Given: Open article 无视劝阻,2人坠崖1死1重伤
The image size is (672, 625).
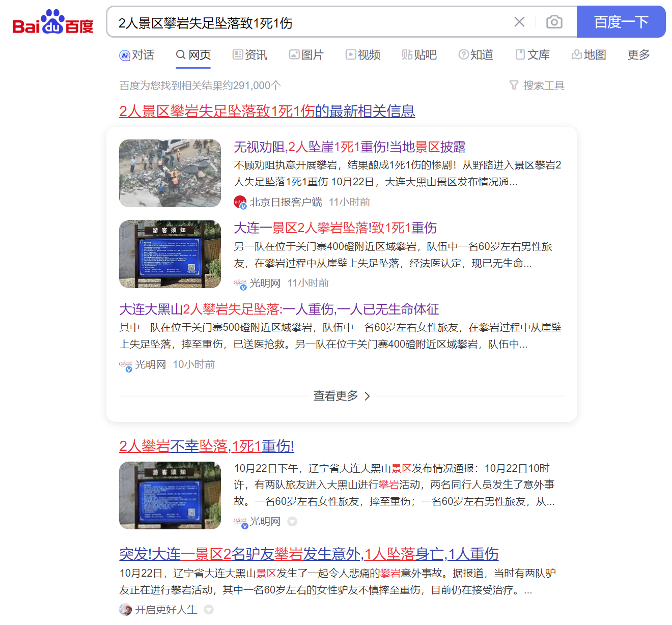Looking at the screenshot, I should pyautogui.click(x=350, y=147).
